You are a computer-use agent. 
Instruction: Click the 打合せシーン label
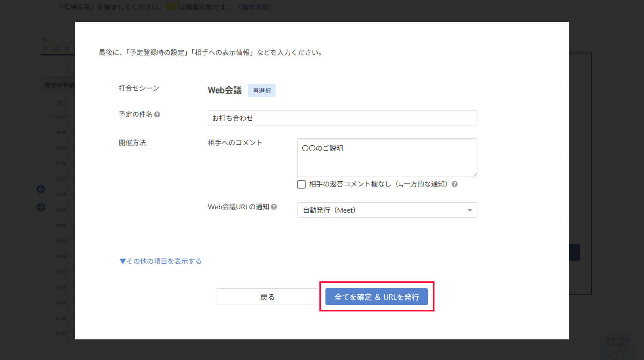pyautogui.click(x=139, y=88)
